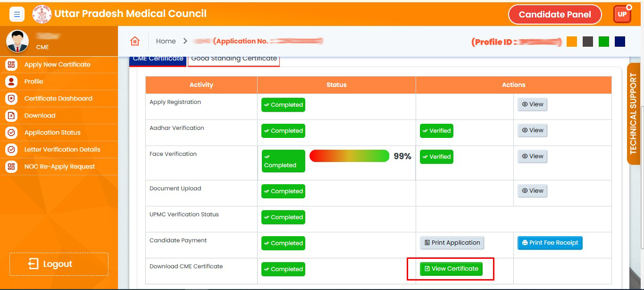
Task: Click the home icon in breadcrumb
Action: [x=135, y=41]
